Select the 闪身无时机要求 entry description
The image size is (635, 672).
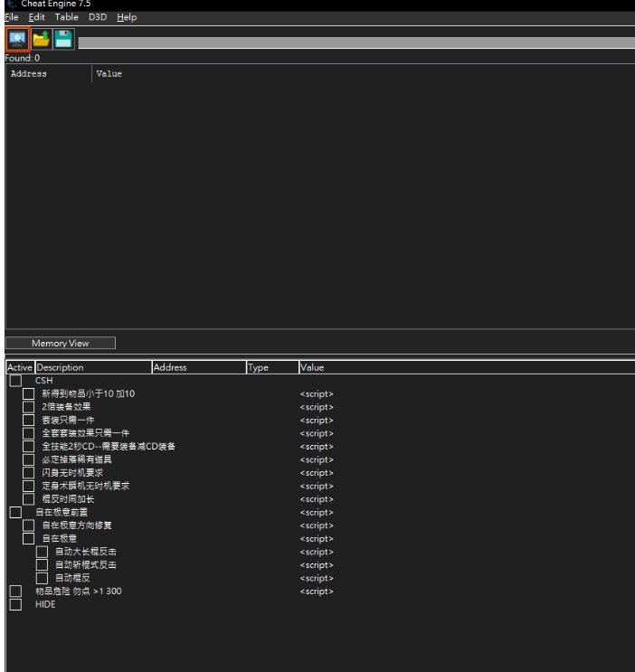point(72,473)
